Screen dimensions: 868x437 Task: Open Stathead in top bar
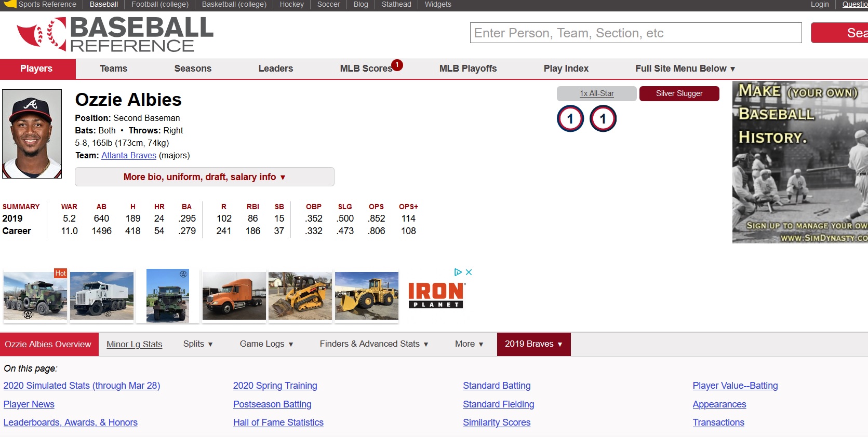point(396,4)
